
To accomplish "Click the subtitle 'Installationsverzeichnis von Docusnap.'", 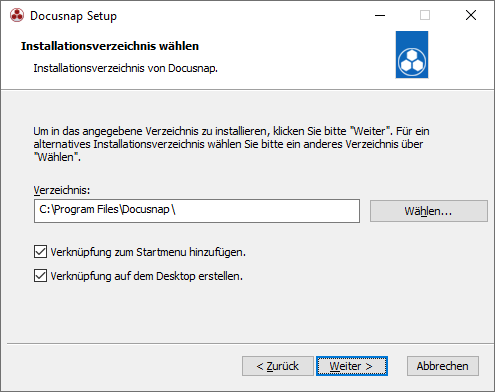I will tap(125, 68).
